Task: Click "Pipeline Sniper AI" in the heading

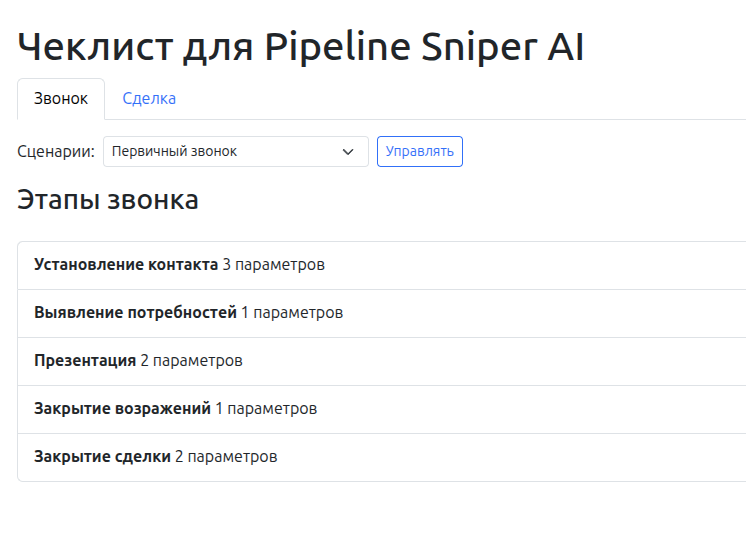Action: click(x=424, y=48)
